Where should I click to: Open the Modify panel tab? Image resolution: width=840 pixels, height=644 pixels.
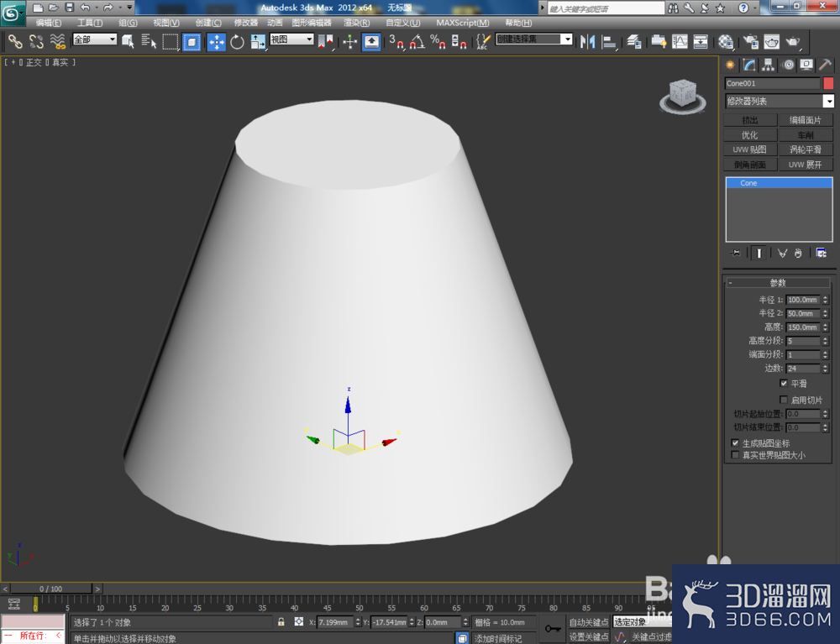[749, 65]
